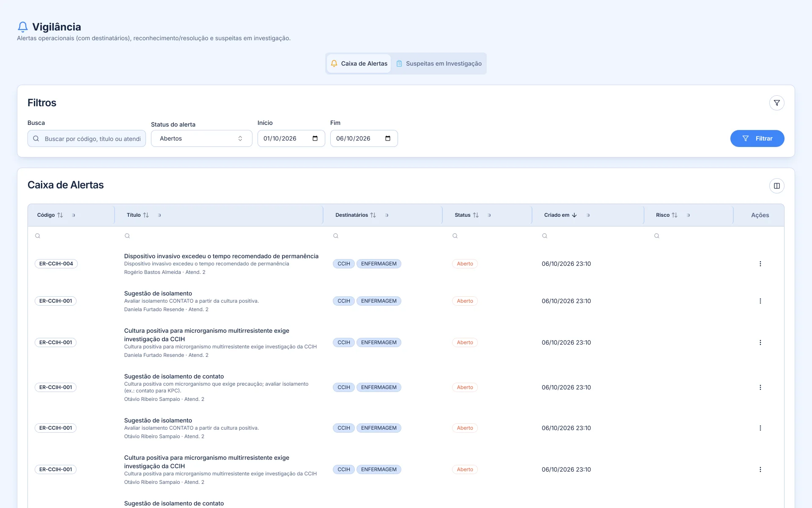Expand the Status do alerta dropdown

click(x=202, y=138)
